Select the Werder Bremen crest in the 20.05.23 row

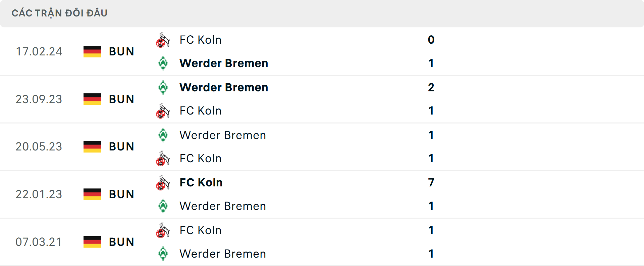coord(163,135)
